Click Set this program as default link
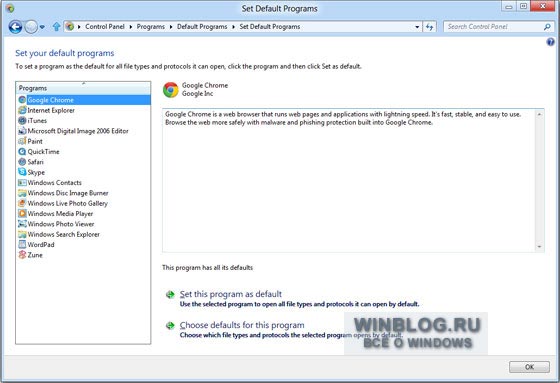This screenshot has height=383, width=560. (x=231, y=294)
